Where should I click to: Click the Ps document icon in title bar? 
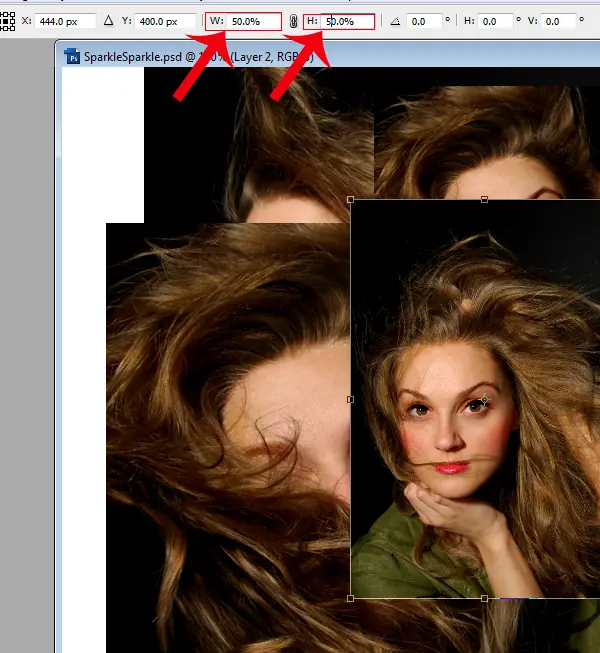[x=71, y=57]
